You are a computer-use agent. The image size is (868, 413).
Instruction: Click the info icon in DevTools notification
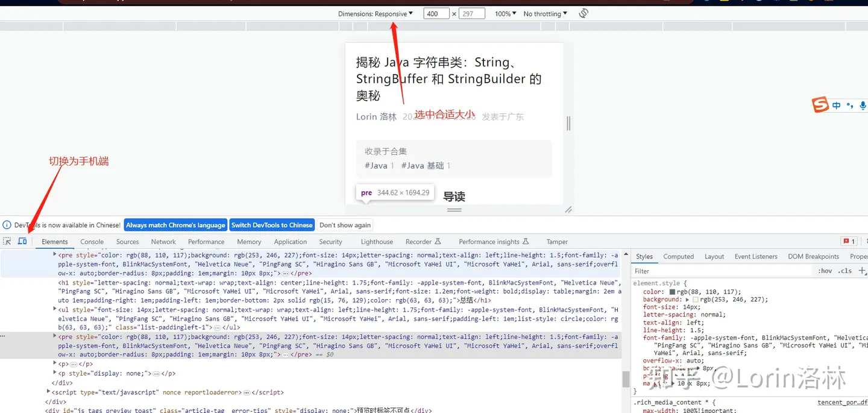pyautogui.click(x=7, y=225)
